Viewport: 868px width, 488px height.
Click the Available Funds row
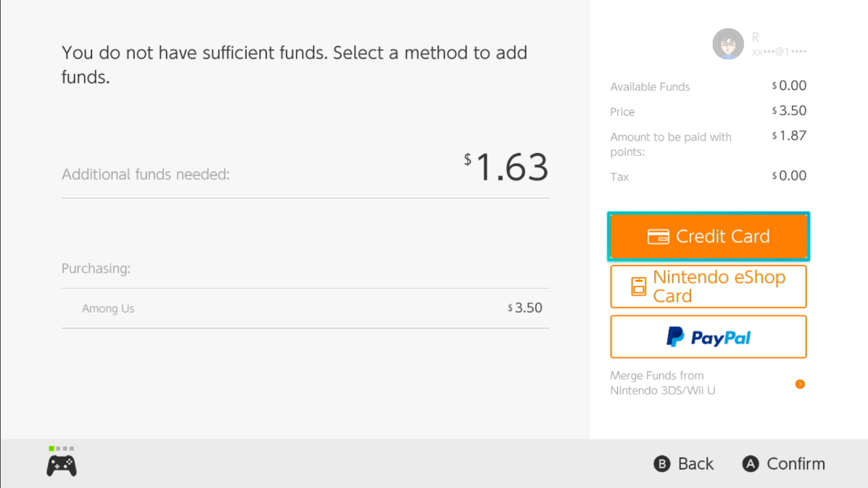[708, 86]
